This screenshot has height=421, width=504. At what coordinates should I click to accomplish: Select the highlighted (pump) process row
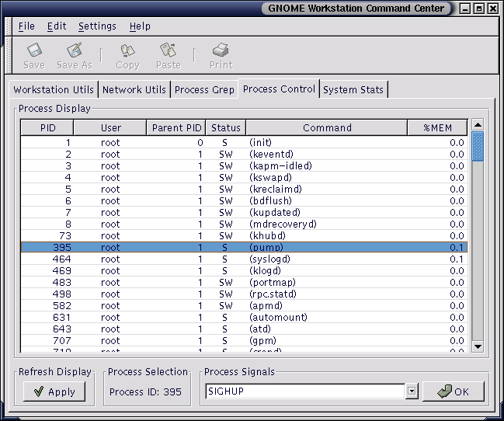[244, 247]
